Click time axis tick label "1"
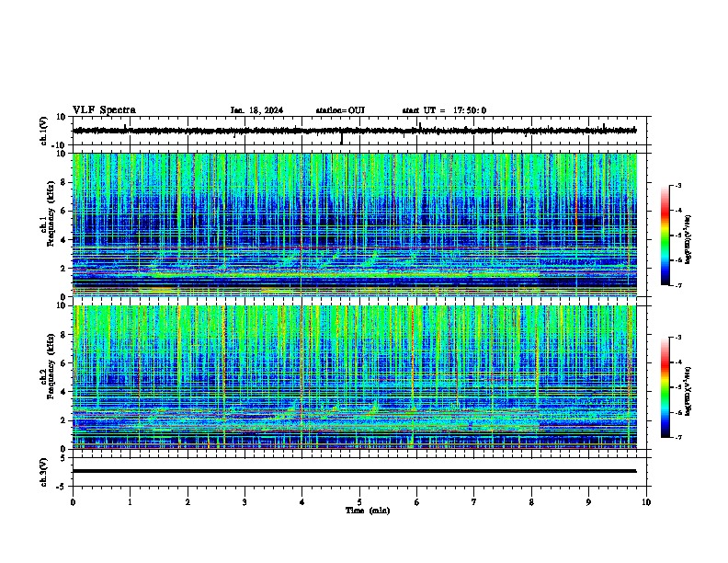Image resolution: width=728 pixels, height=563 pixels. pyautogui.click(x=130, y=502)
